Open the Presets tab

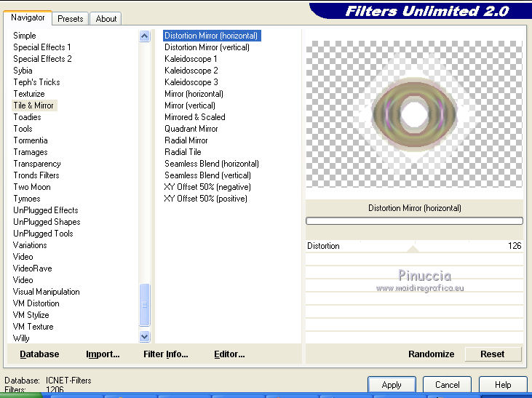pos(71,19)
